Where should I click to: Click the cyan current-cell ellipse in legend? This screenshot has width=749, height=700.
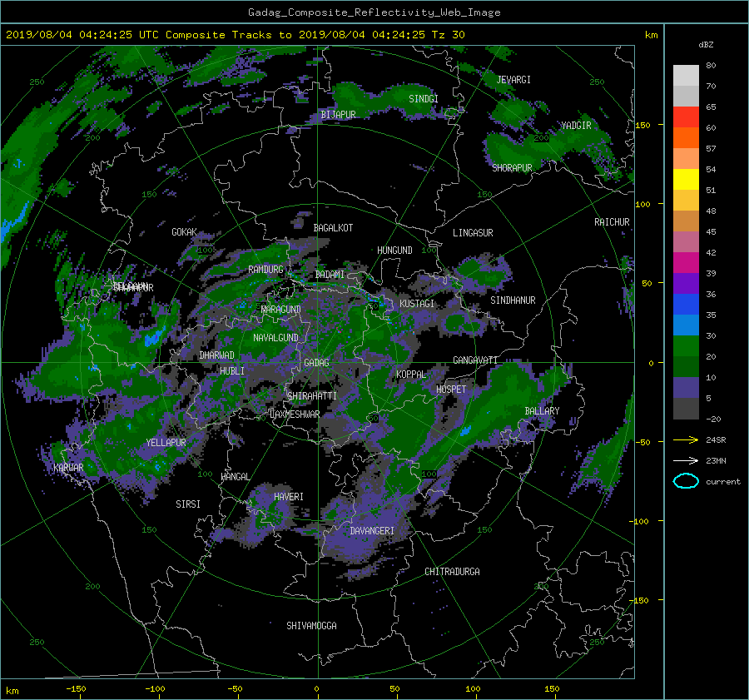tap(686, 481)
